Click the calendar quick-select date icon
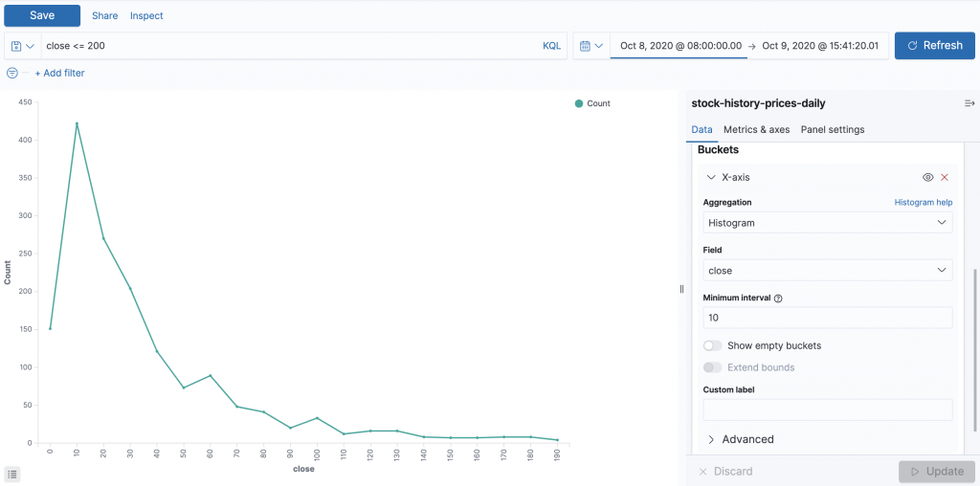The height and width of the screenshot is (486, 980). click(x=590, y=46)
